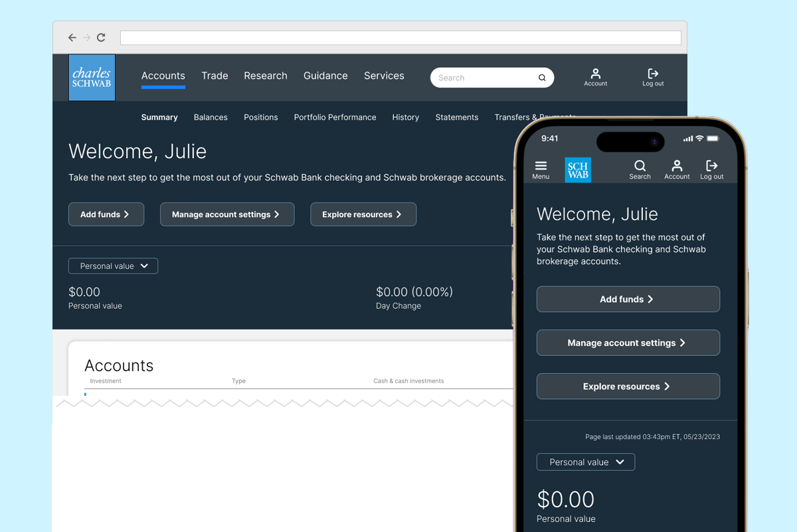Click the Type column header
The image size is (797, 532).
(239, 381)
